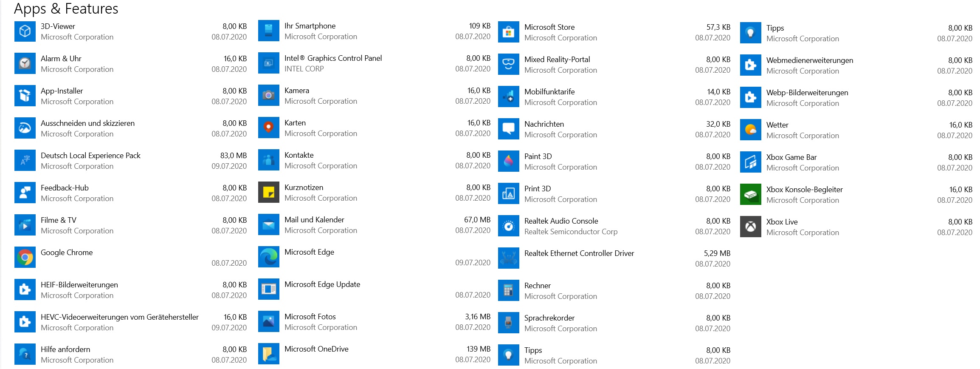Select the Kamera camera icon
The height and width of the screenshot is (369, 980).
(269, 95)
